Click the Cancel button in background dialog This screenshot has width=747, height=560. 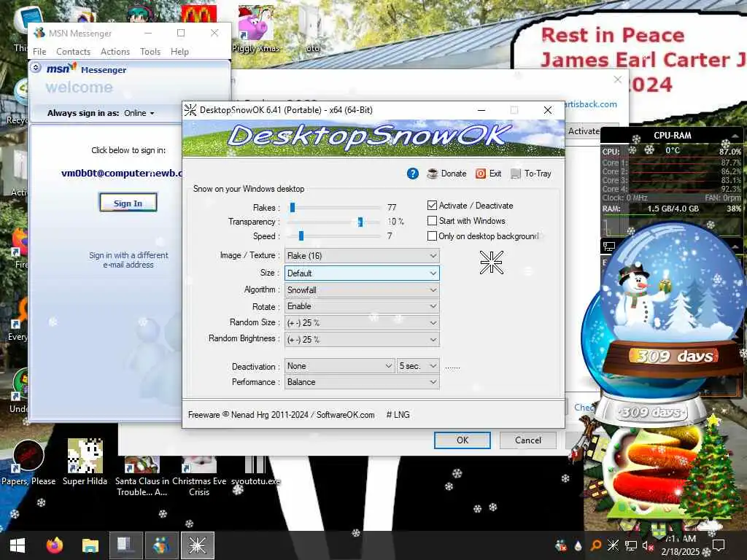528,440
